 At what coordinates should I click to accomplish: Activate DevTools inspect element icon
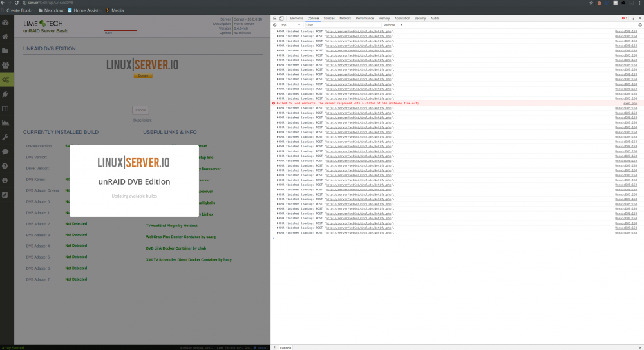tap(275, 19)
